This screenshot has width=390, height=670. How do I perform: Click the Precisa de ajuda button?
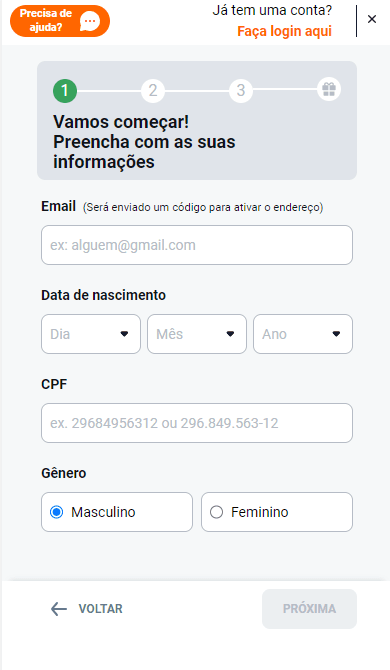point(60,21)
